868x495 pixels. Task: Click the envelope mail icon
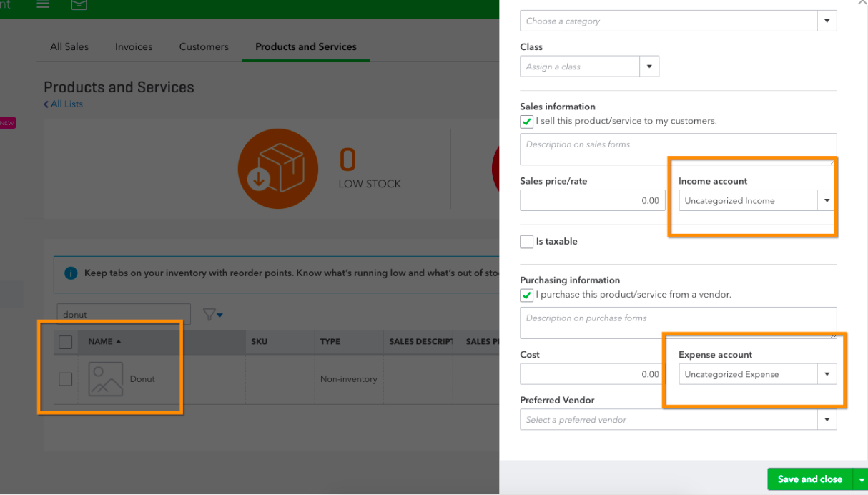tap(79, 5)
